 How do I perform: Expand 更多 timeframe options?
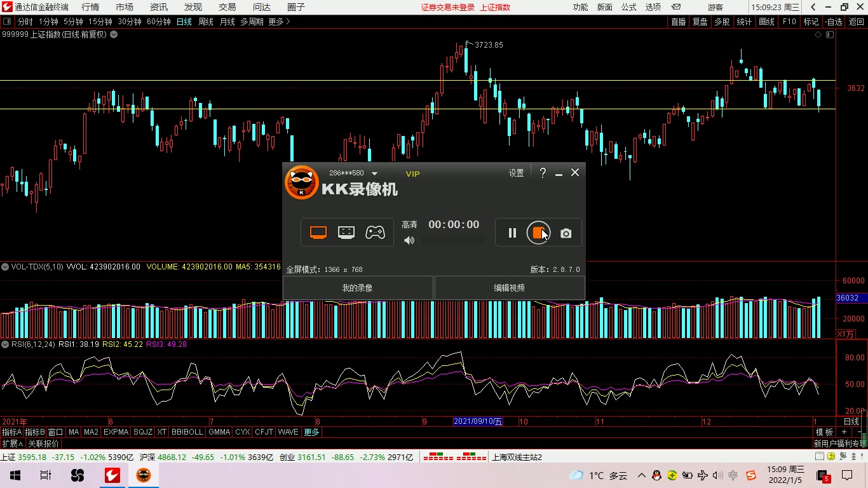tap(279, 22)
